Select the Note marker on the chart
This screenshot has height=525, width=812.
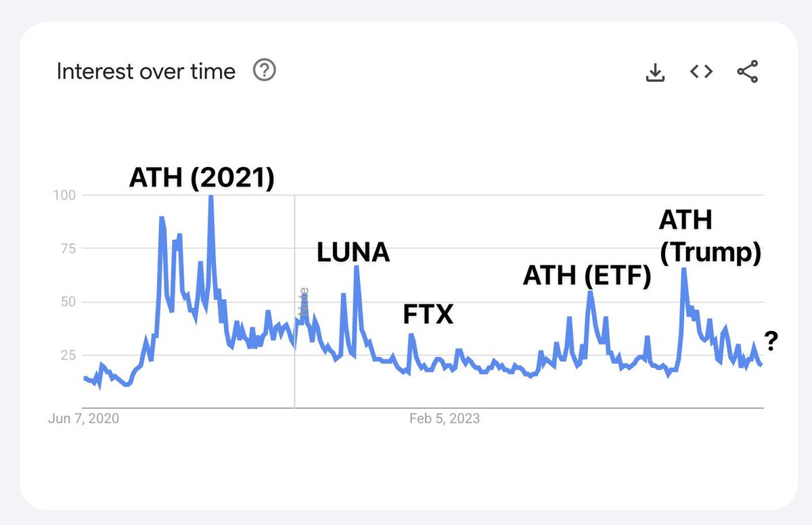[x=304, y=302]
